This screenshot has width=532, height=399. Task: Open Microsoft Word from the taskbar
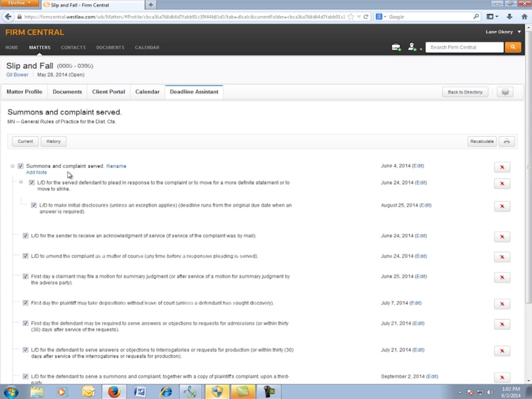140,392
